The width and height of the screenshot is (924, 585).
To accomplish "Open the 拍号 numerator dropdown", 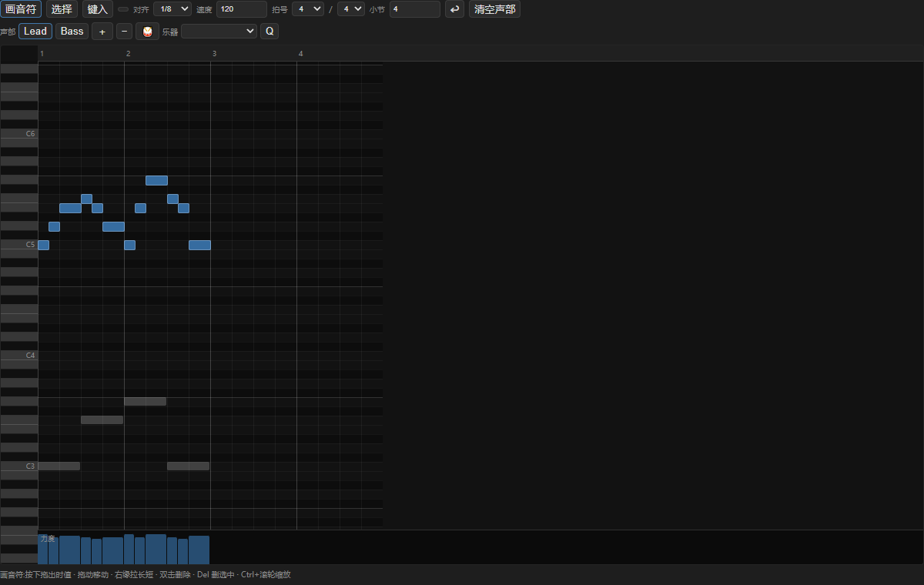I will (308, 9).
